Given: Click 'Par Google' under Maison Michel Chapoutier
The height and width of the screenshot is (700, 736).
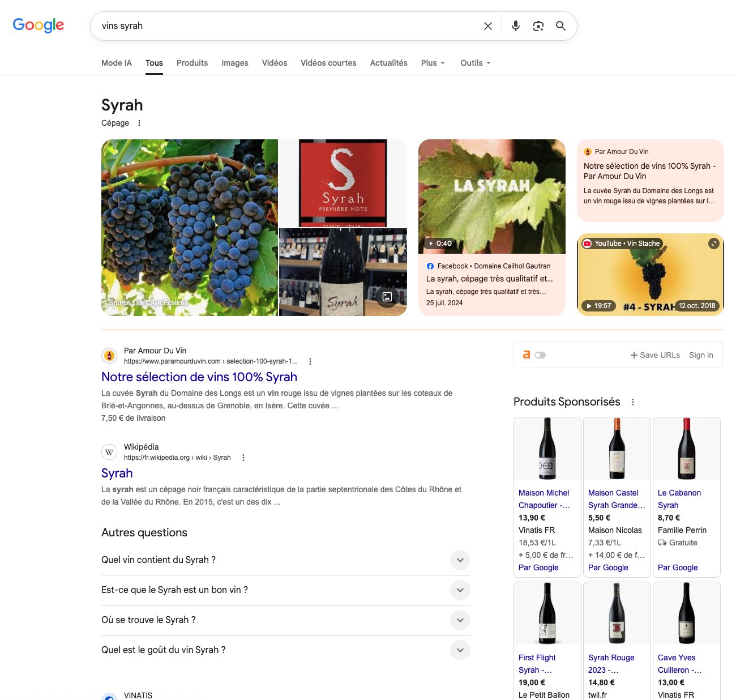Looking at the screenshot, I should pos(538,567).
